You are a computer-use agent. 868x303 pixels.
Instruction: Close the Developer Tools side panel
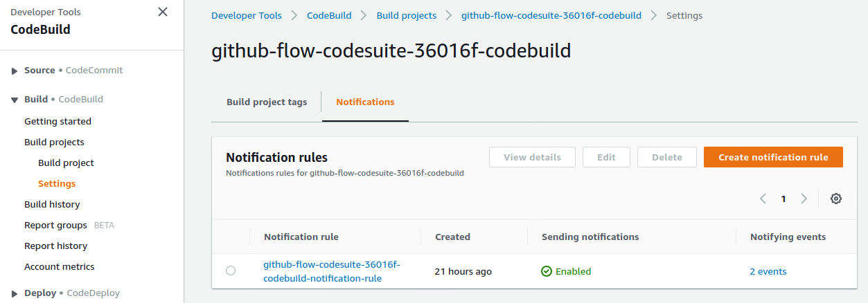coord(163,12)
